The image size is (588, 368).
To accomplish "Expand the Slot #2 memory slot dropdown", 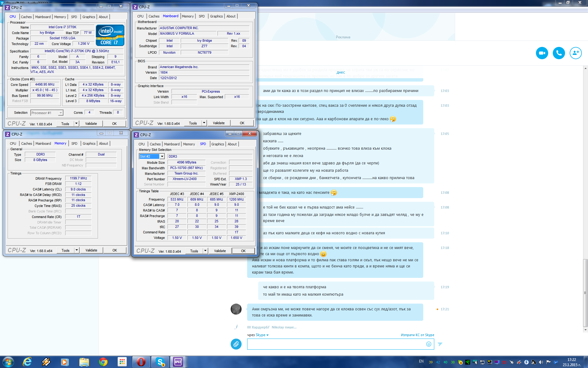I will coord(162,156).
